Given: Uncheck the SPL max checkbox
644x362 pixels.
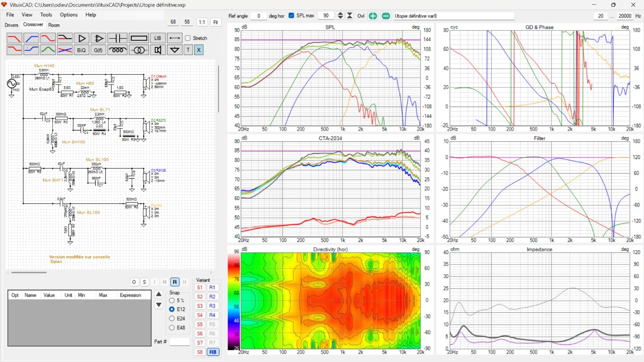Looking at the screenshot, I should (291, 16).
